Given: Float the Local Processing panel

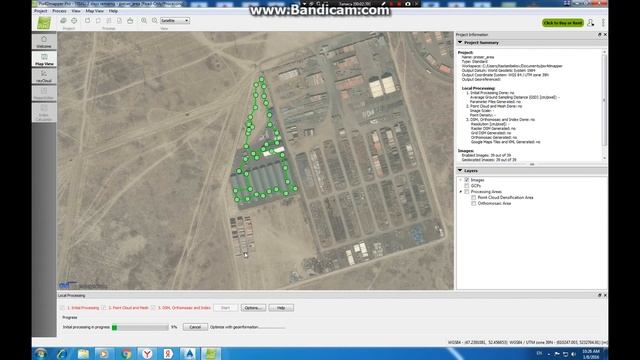Looking at the screenshot, I should (x=599, y=295).
